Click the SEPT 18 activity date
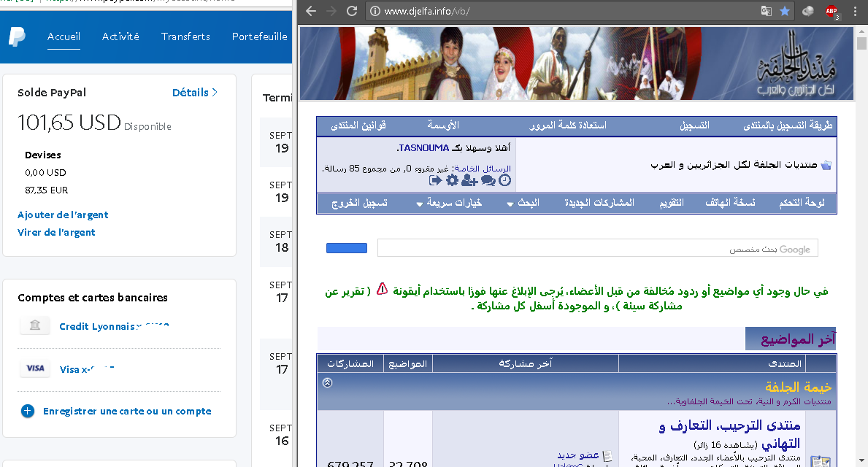Viewport: 868px width, 467px height. [281, 242]
